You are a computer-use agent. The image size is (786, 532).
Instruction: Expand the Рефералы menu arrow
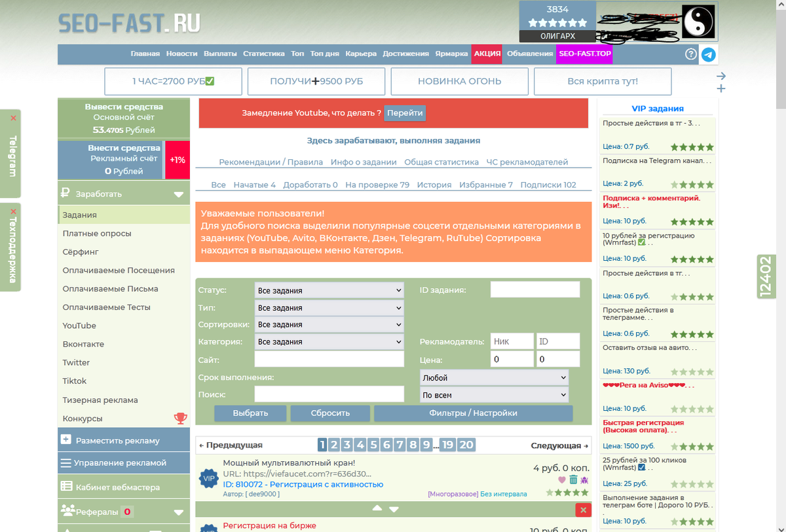178,512
